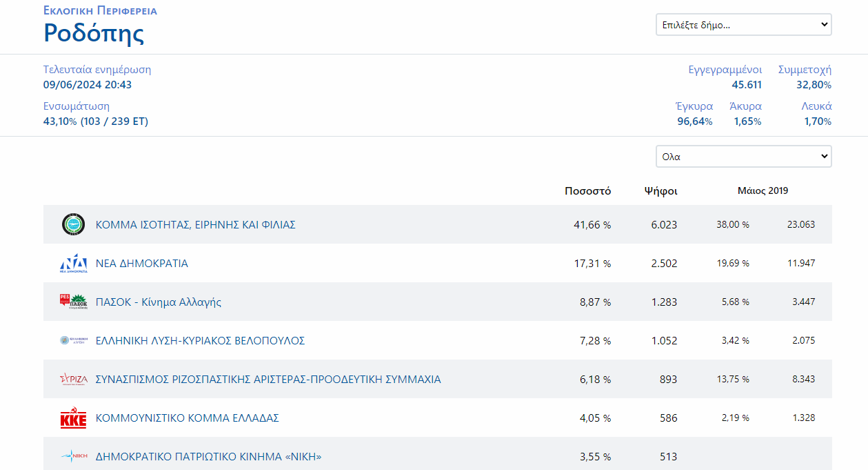868x470 pixels.
Task: Open ΕΛΛΗΝΙΚΗ ΛΥΣΗ-ΚΥΡΙΑΚΟΣ ΒΕΛΟΠΟΥΛΟΣ link
Action: (x=200, y=340)
